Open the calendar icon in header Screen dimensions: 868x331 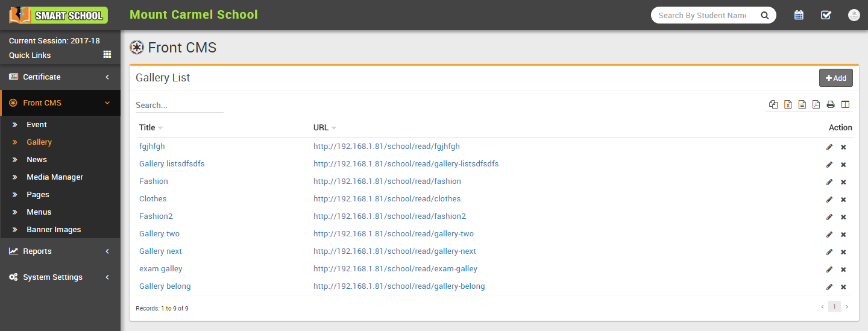click(799, 15)
